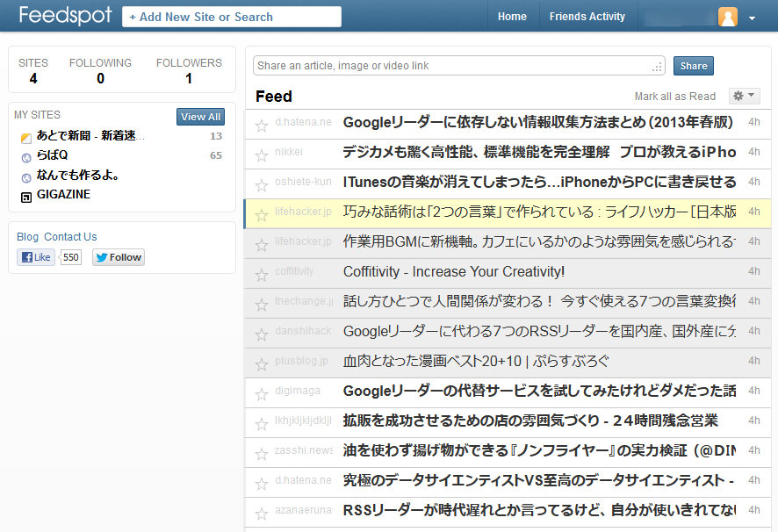This screenshot has height=532, width=778.
Task: Open the Friends Activity menu
Action: pos(587,16)
